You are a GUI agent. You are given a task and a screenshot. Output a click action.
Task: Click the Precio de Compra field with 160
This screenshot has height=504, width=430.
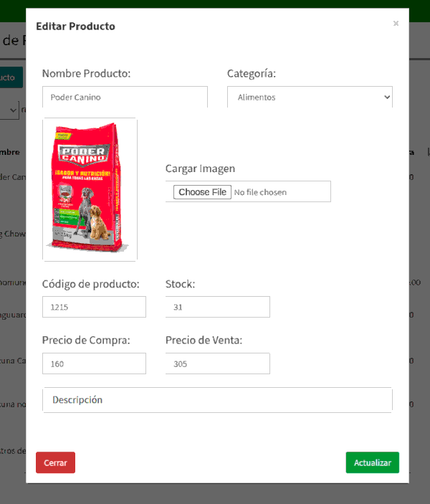tap(94, 363)
